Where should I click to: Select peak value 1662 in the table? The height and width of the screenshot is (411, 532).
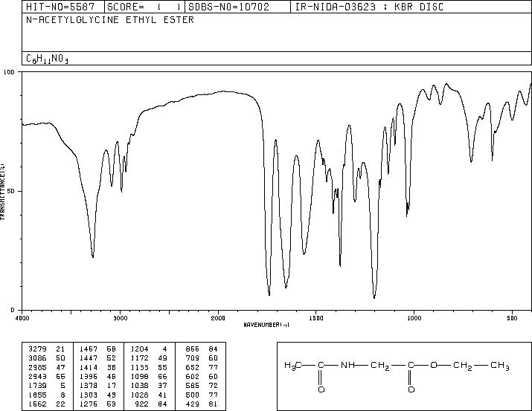pyautogui.click(x=38, y=404)
